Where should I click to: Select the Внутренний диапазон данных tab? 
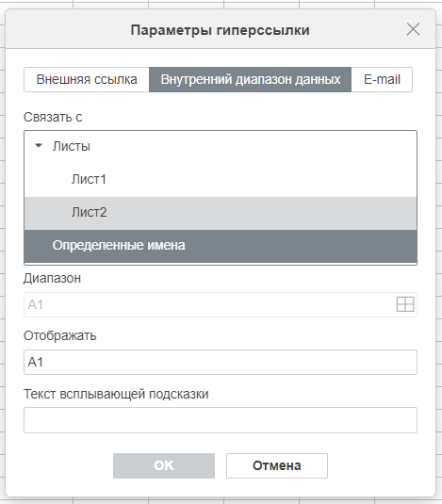point(250,80)
